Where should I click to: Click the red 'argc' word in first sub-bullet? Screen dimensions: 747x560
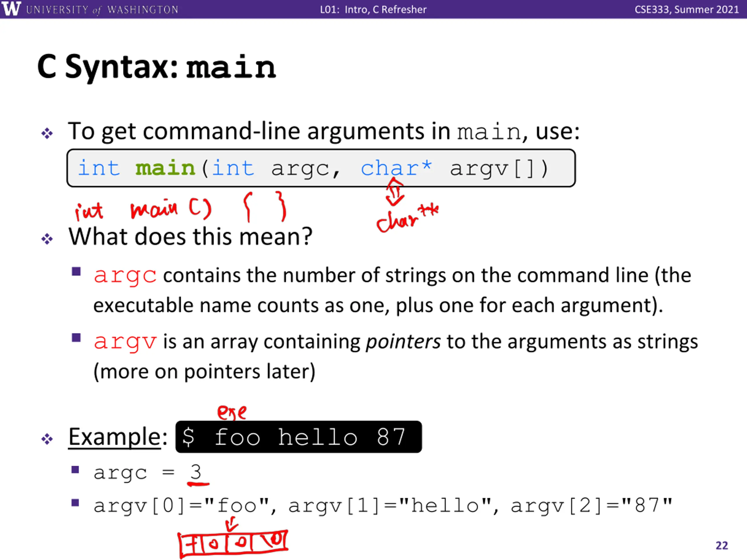125,276
